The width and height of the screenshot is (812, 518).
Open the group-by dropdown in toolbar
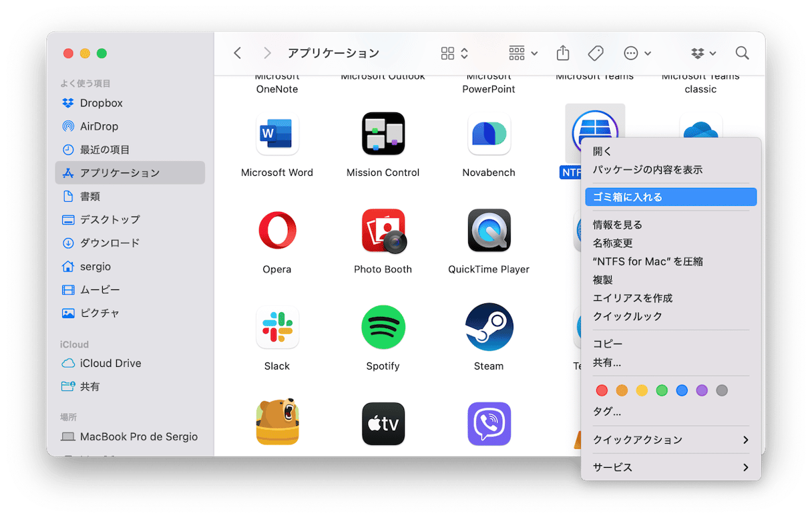click(523, 53)
